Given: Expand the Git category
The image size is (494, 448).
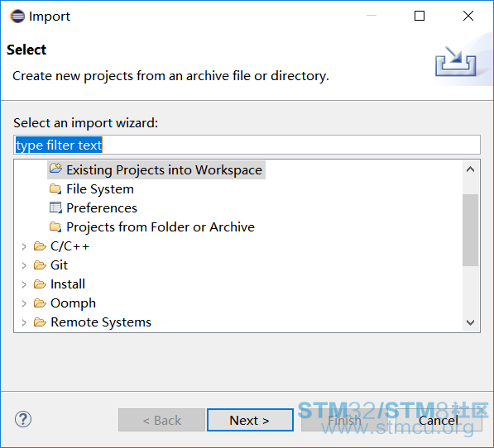Looking at the screenshot, I should point(24,265).
